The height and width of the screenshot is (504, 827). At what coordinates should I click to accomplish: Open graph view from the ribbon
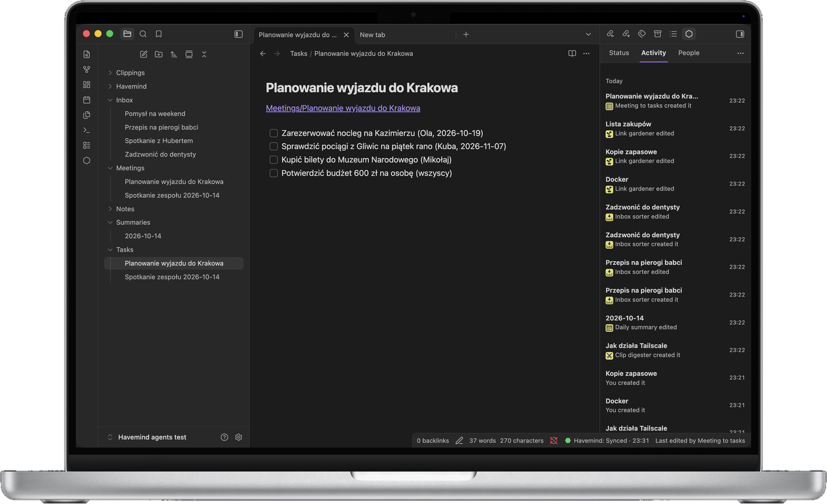click(x=87, y=69)
